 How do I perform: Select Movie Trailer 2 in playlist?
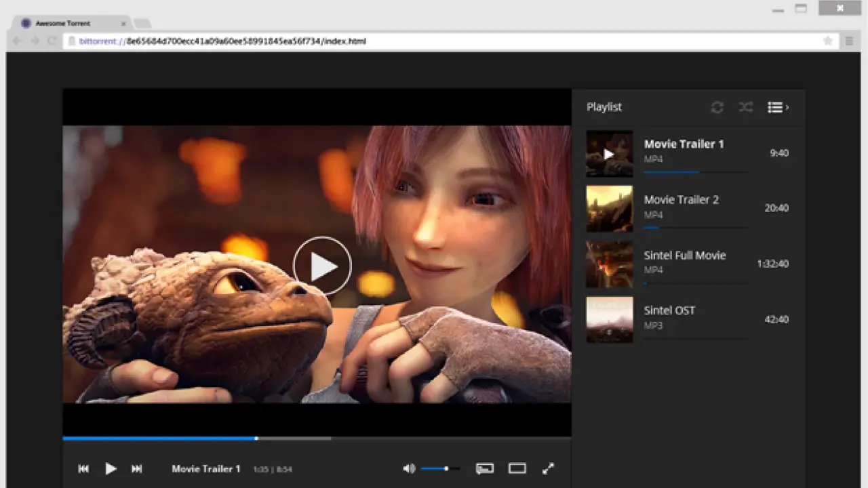(681, 200)
